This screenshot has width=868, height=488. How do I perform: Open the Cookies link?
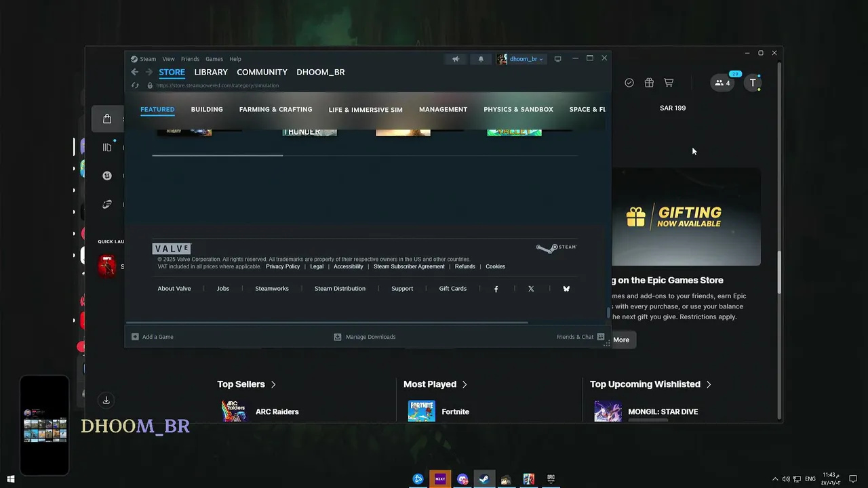tap(495, 266)
